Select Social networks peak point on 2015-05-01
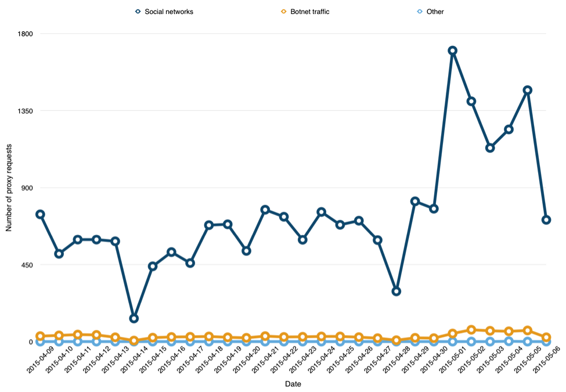 point(453,50)
